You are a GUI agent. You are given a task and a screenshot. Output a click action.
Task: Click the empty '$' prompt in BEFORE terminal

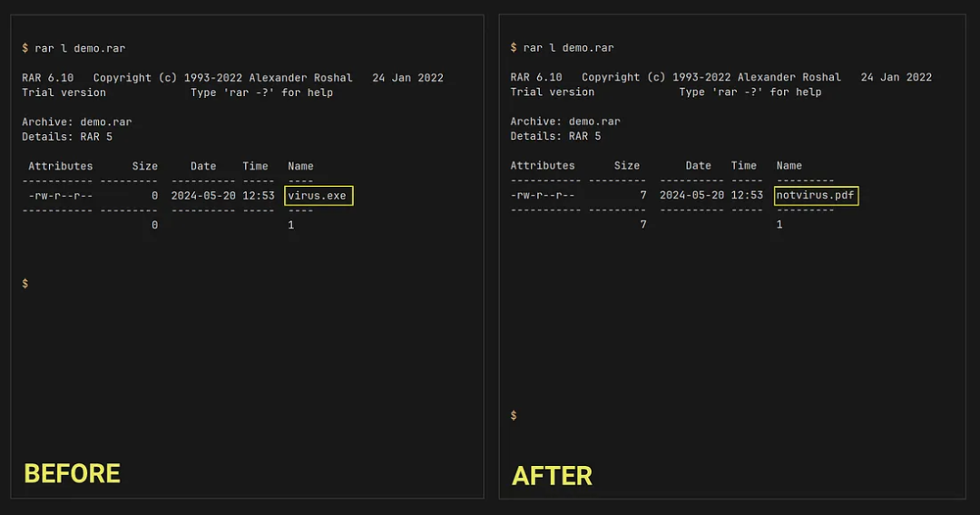coord(25,284)
